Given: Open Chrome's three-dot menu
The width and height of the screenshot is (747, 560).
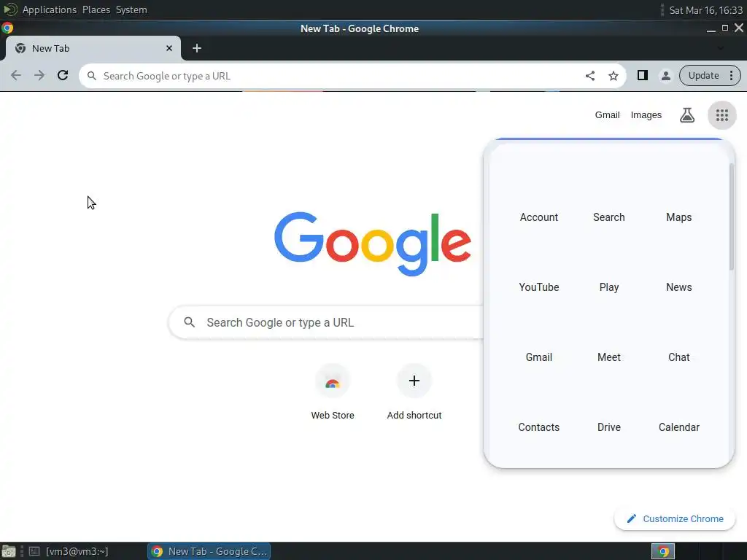Looking at the screenshot, I should click(x=731, y=75).
